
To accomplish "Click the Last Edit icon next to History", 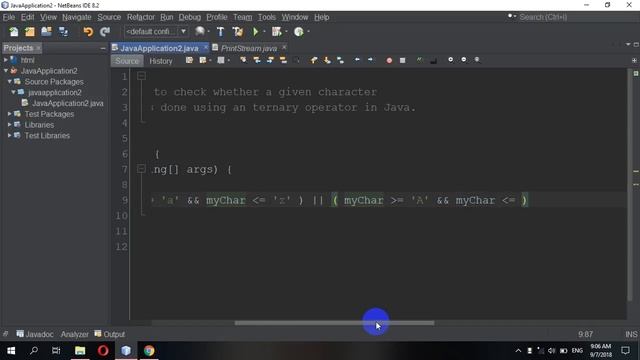I will [189, 60].
